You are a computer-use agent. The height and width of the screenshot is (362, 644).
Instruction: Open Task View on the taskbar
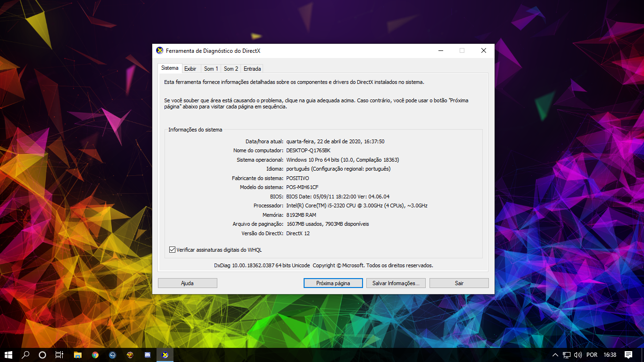coord(59,355)
